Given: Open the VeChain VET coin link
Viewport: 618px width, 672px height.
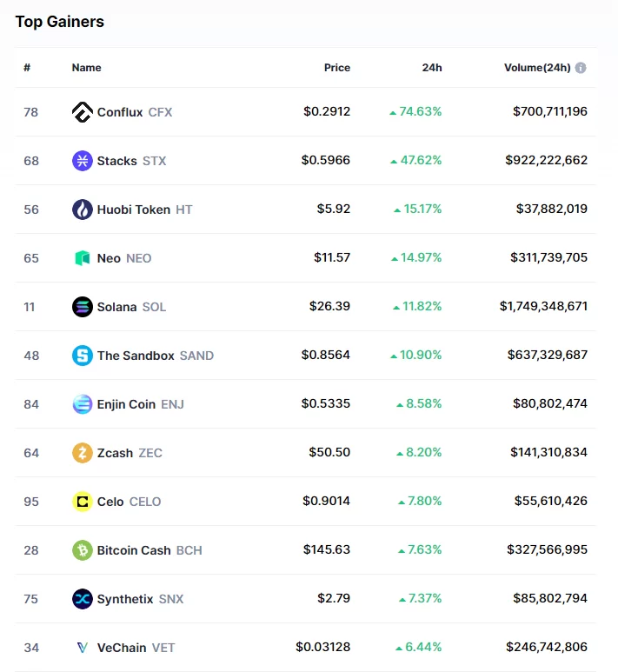Looking at the screenshot, I should click(136, 648).
